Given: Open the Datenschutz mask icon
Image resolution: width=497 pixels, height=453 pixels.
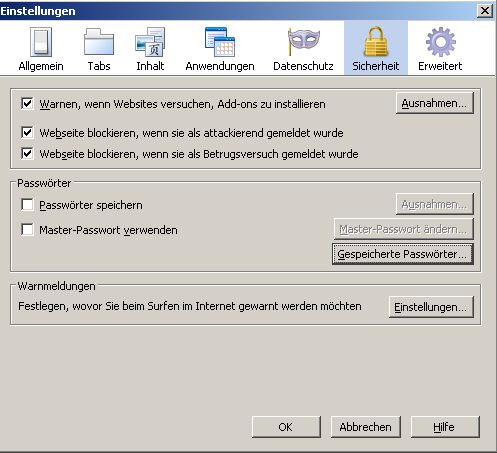Looking at the screenshot, I should 303,42.
